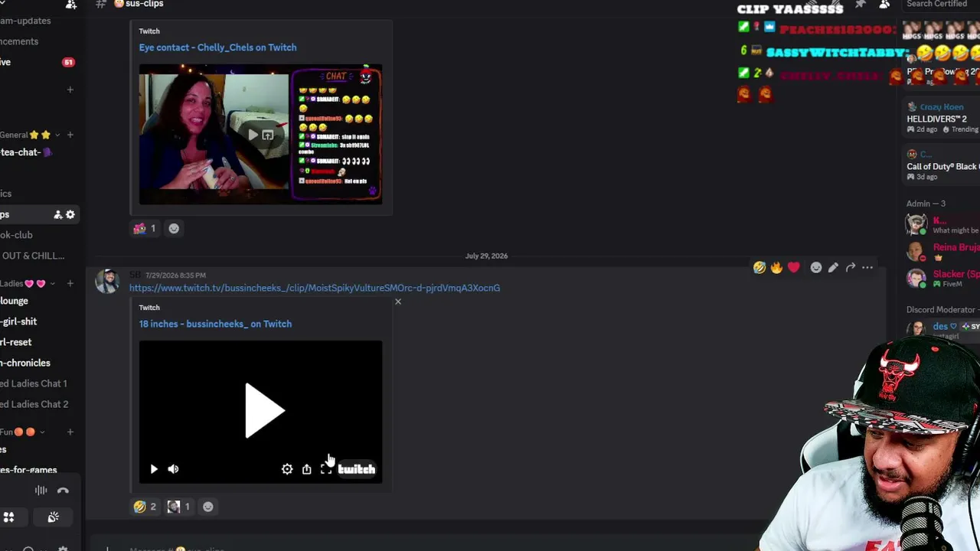Open the More options menu on message
The height and width of the screenshot is (551, 980).
[867, 268]
